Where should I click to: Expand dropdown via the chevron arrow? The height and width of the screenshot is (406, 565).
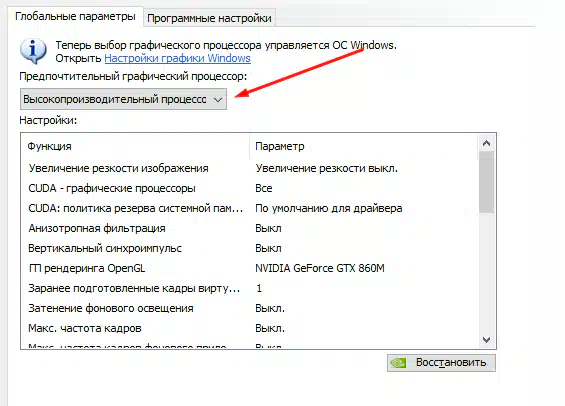click(x=218, y=100)
